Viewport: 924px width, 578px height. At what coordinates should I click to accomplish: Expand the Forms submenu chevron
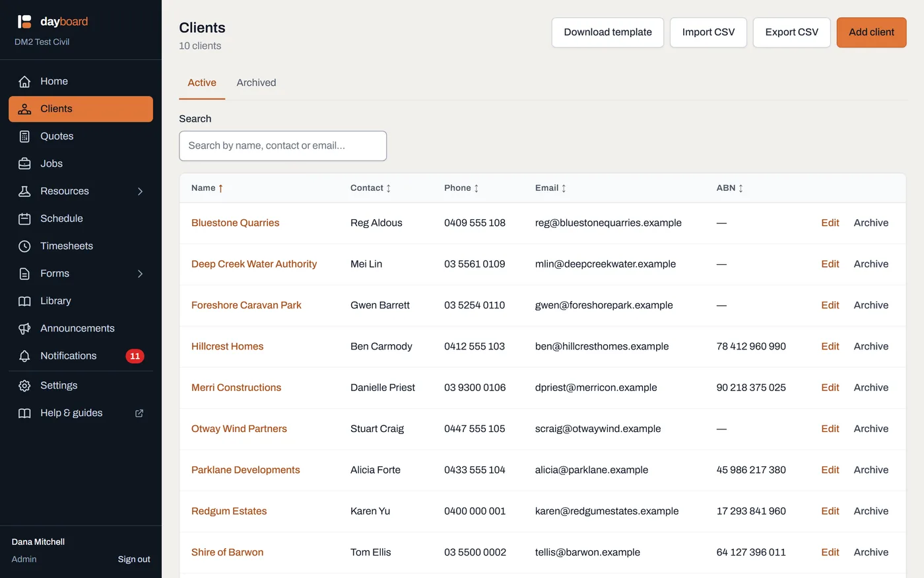[x=140, y=273]
